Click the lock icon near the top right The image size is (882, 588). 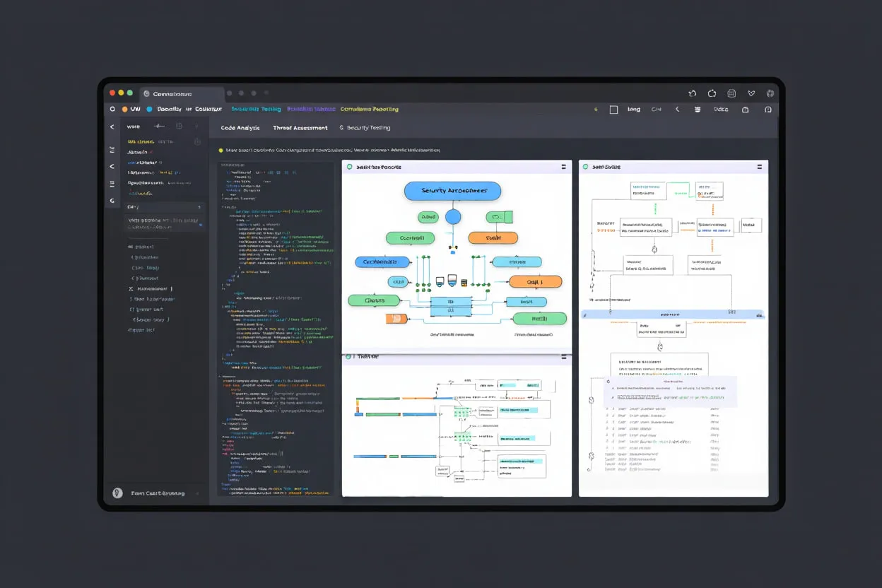point(745,110)
